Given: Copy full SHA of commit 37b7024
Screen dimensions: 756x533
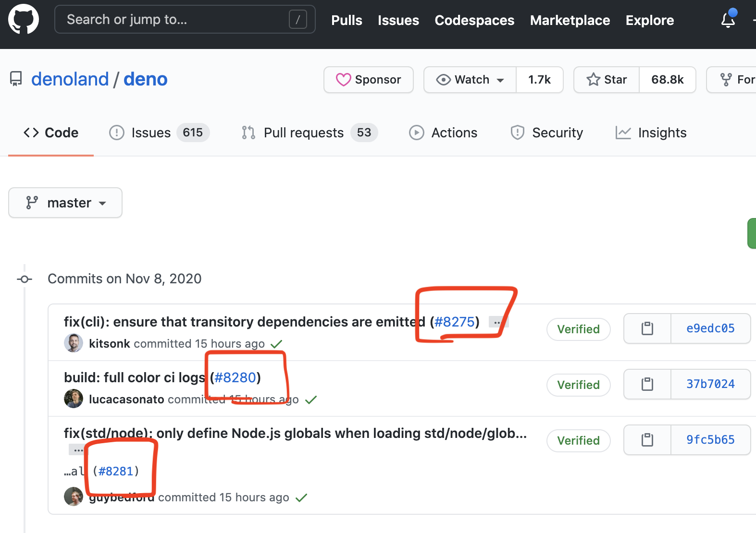Looking at the screenshot, I should [647, 384].
